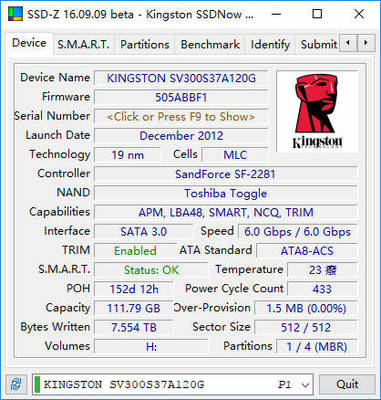This screenshot has width=381, height=400.
Task: Open the Identify tab
Action: point(270,45)
